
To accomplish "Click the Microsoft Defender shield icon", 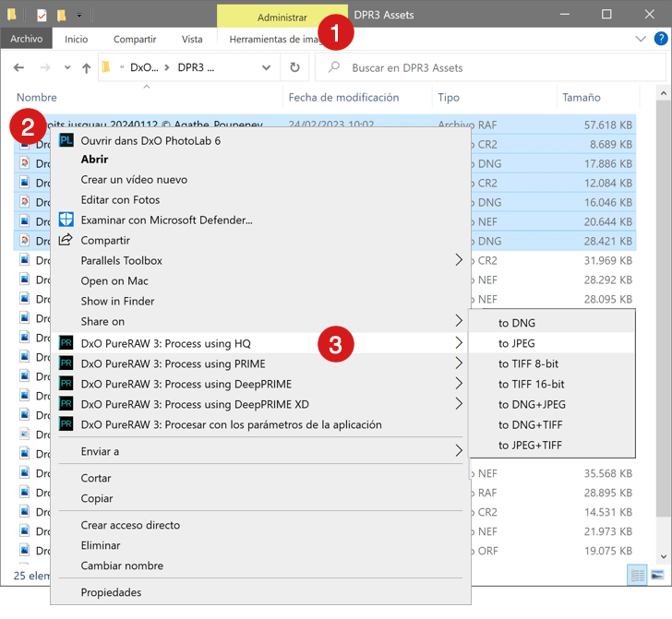I will (66, 220).
